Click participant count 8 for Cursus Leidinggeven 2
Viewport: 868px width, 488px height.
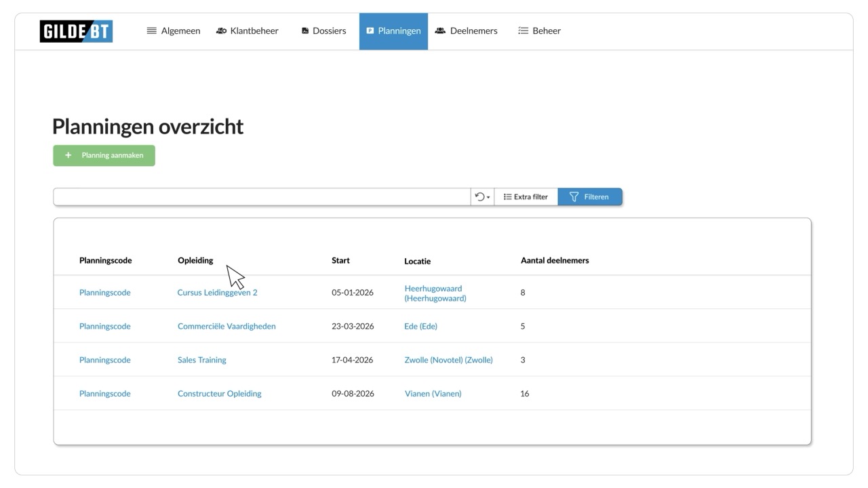(x=523, y=293)
